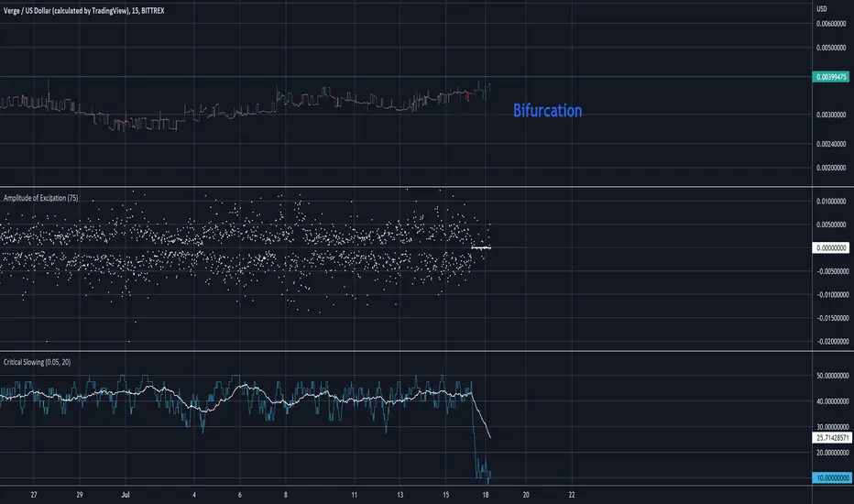Click the green 0.00399475 current price label
Image resolution: width=854 pixels, height=504 pixels.
tap(830, 77)
